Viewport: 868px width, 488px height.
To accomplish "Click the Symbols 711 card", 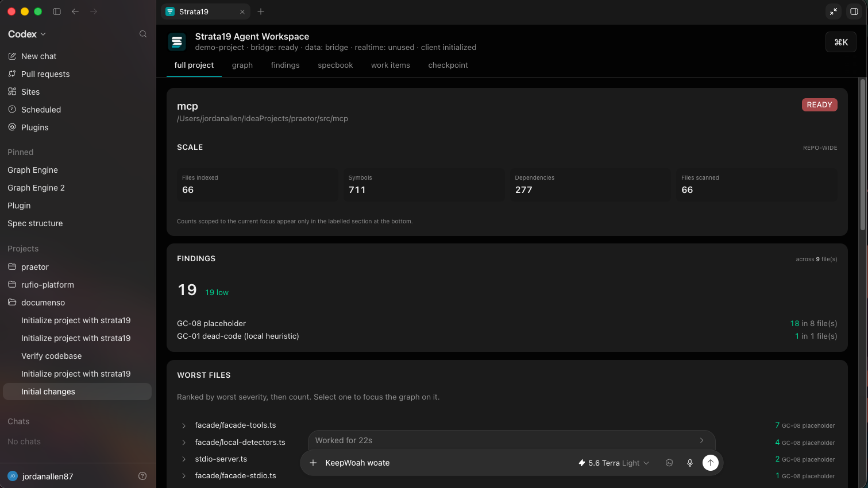I will click(x=424, y=184).
